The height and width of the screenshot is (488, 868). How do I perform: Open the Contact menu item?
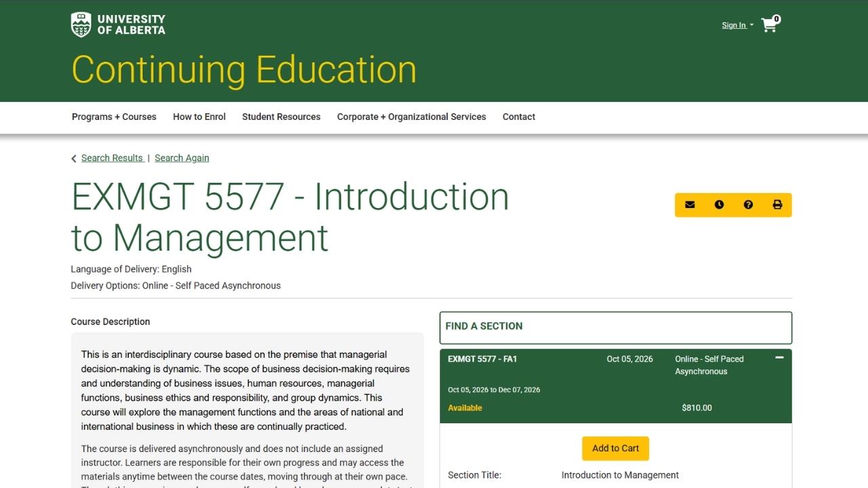[519, 117]
